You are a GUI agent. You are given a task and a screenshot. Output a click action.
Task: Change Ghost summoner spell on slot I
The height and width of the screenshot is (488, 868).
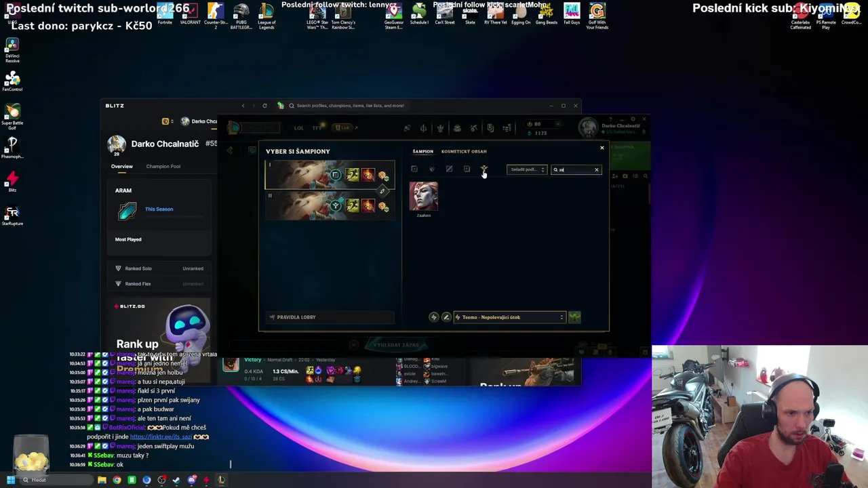353,176
